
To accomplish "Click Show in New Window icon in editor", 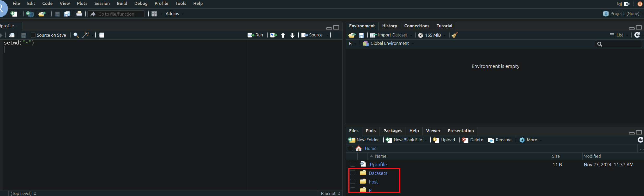I will pos(12,35).
